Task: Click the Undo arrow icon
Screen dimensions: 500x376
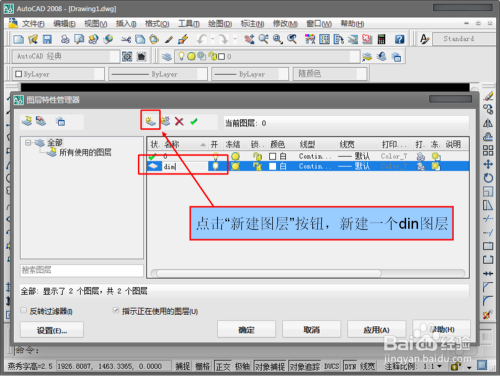Action: coord(202,39)
